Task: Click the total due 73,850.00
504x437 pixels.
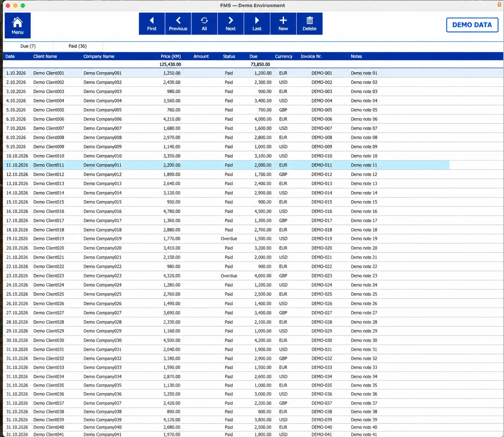Action: pyautogui.click(x=260, y=64)
